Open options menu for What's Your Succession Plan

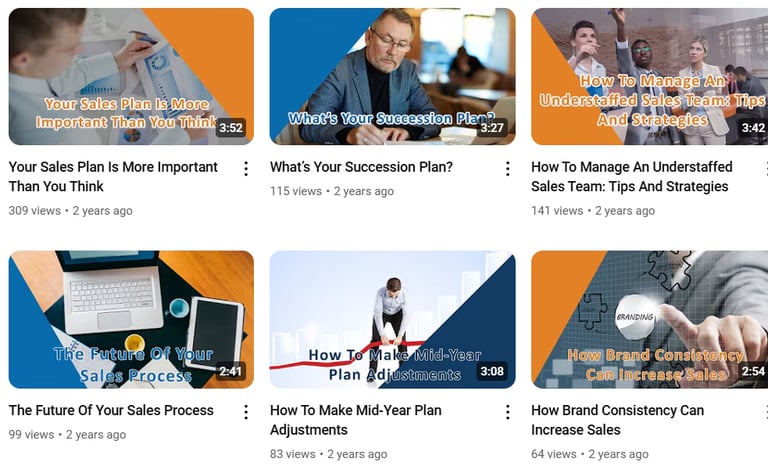click(507, 169)
